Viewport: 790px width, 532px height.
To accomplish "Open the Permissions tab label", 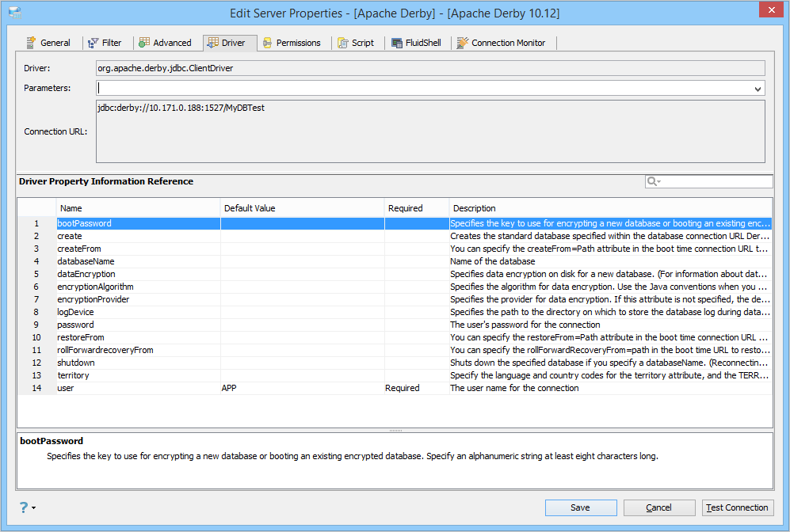I will pos(298,43).
